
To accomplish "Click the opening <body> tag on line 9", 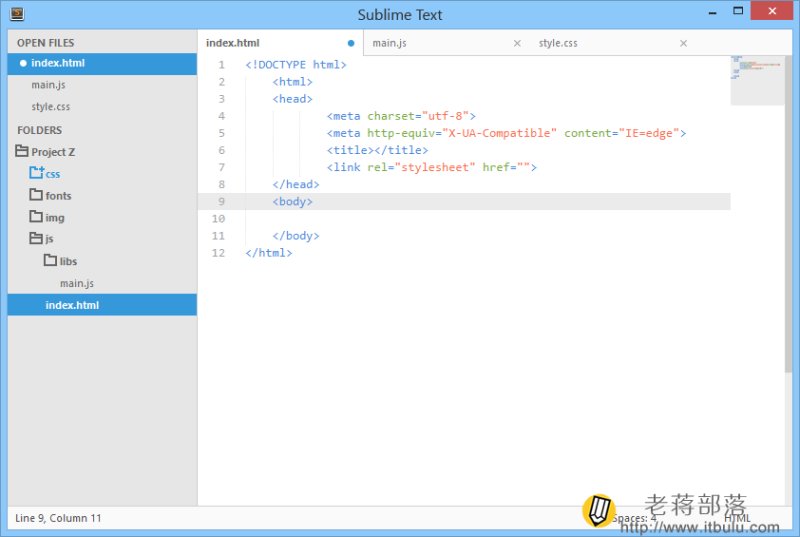I will pos(292,201).
